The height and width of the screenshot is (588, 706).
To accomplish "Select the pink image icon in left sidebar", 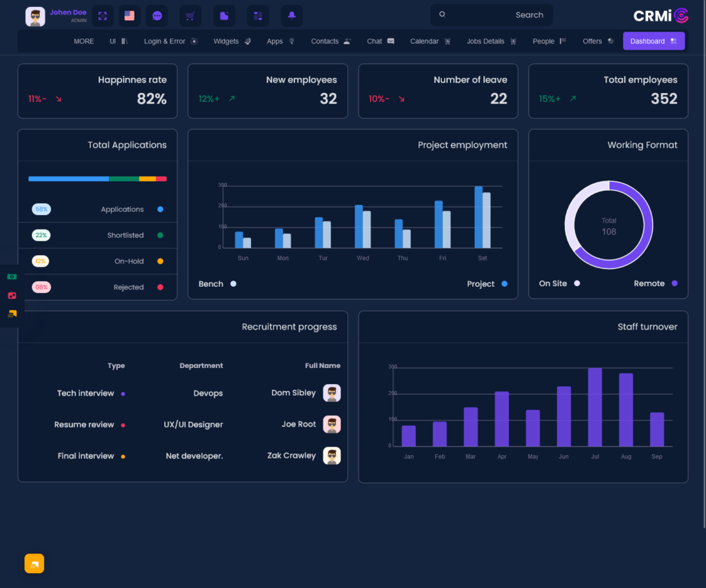I will (11, 295).
